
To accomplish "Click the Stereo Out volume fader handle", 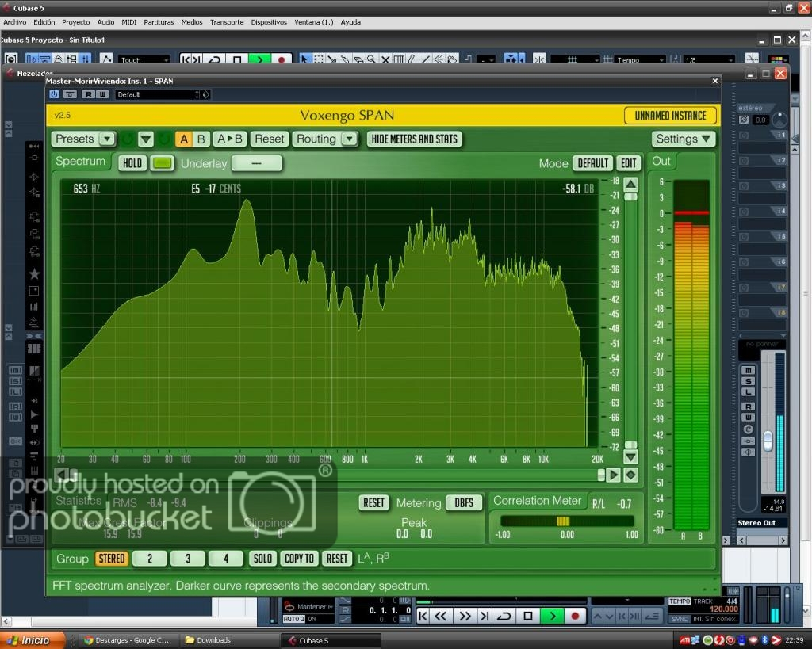I will pyautogui.click(x=768, y=441).
